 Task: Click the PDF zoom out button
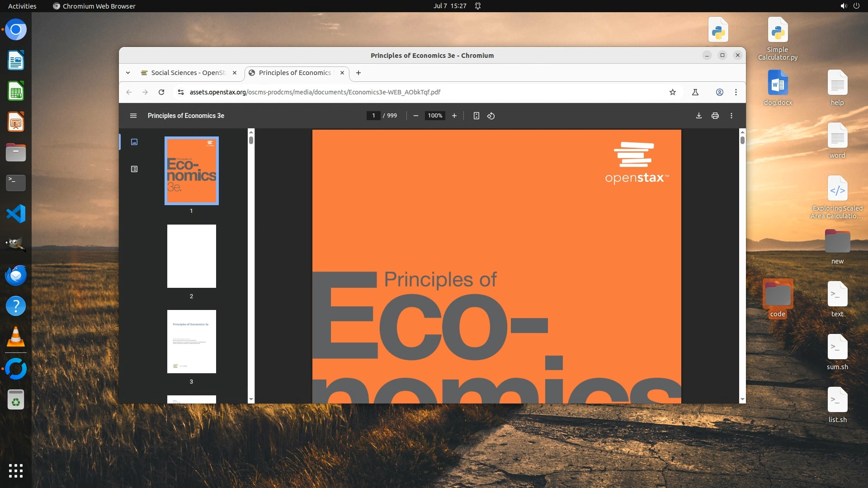point(415,116)
